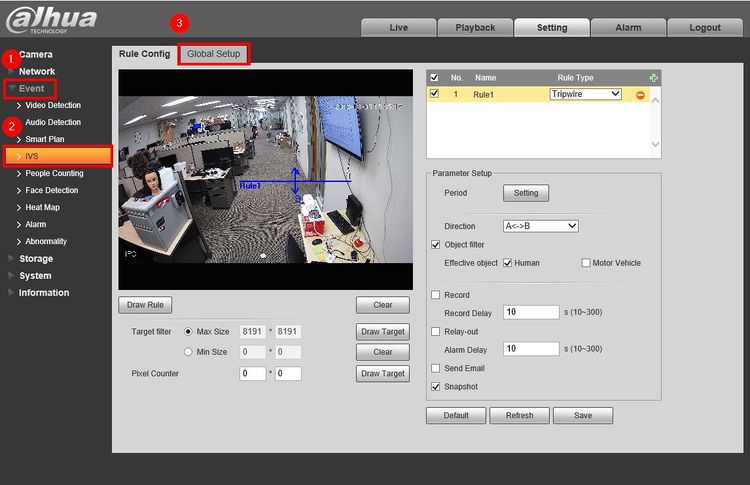The image size is (750, 485).
Task: Select the Min Size radio button
Action: (188, 352)
